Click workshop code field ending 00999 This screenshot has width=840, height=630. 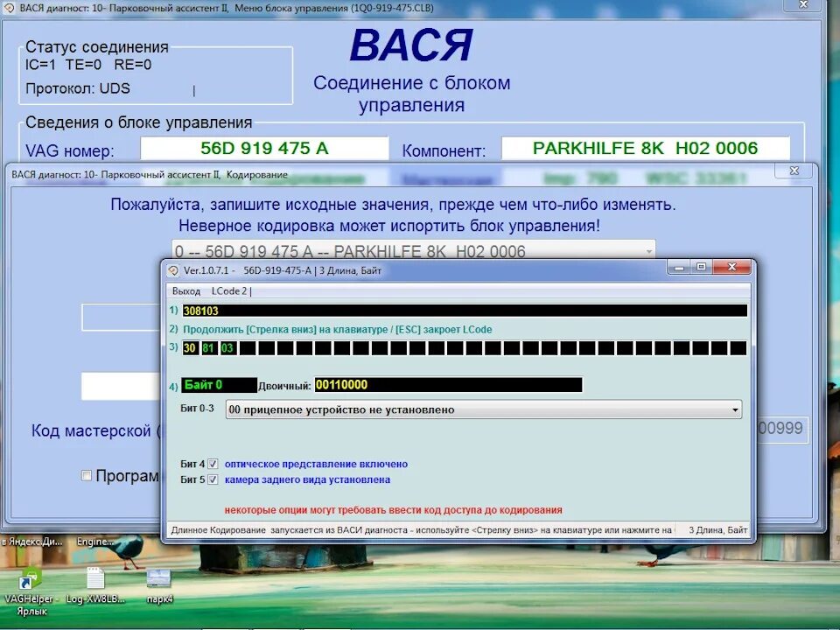(780, 428)
